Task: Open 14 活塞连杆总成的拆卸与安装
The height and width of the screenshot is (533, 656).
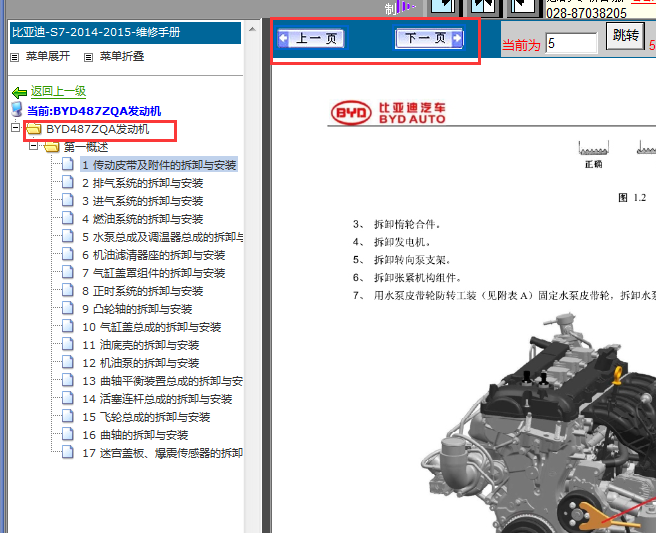Action: (x=157, y=399)
